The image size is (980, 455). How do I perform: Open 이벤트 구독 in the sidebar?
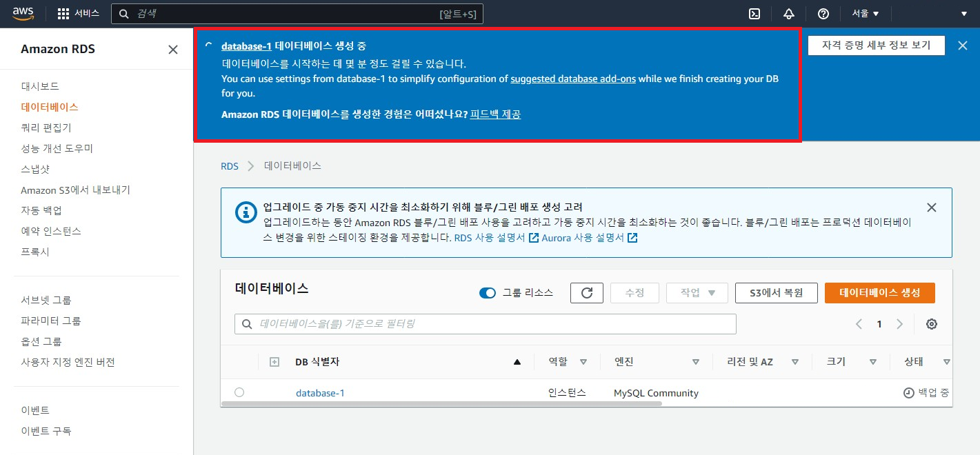click(x=46, y=431)
